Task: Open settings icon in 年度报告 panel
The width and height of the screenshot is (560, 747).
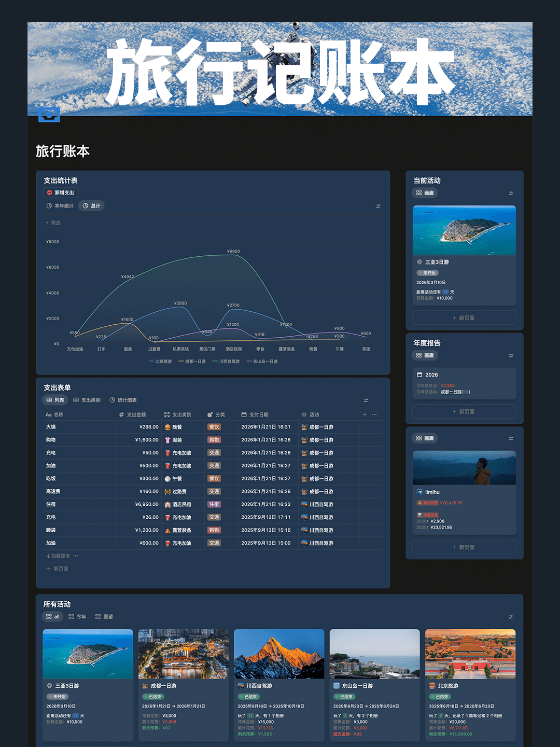Action: coord(511,355)
